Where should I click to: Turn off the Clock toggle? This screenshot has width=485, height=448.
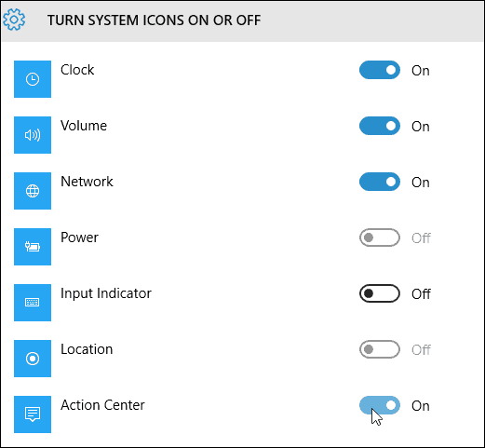coord(380,70)
